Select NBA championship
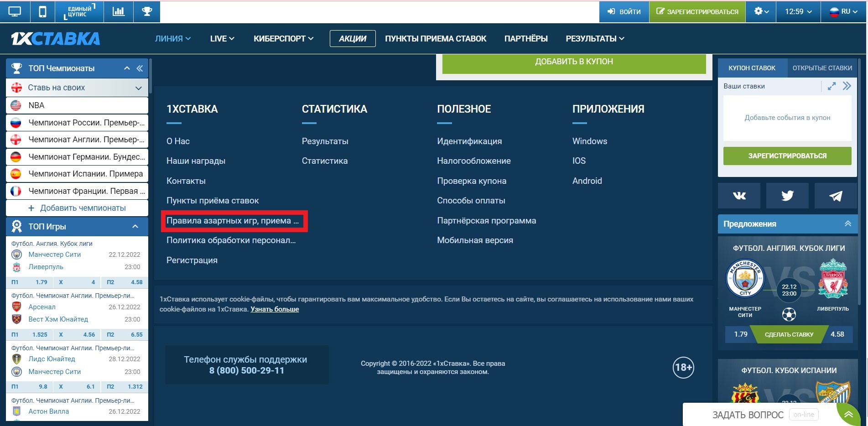868x426 pixels. [x=77, y=105]
